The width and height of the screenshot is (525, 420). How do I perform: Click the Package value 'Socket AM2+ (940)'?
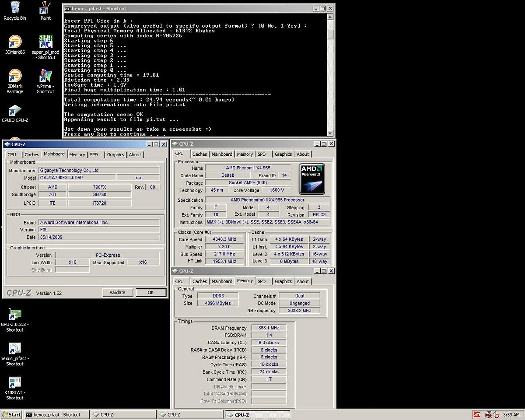(x=248, y=183)
